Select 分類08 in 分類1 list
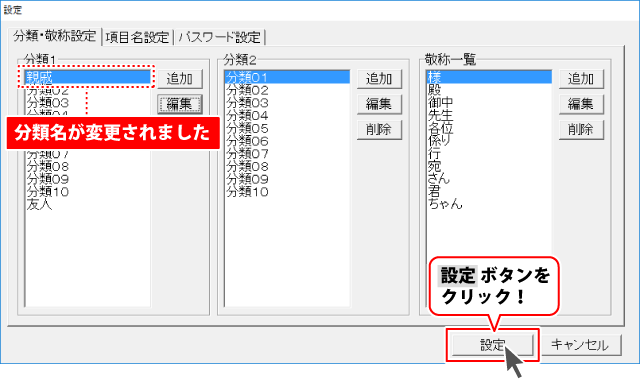 88,167
